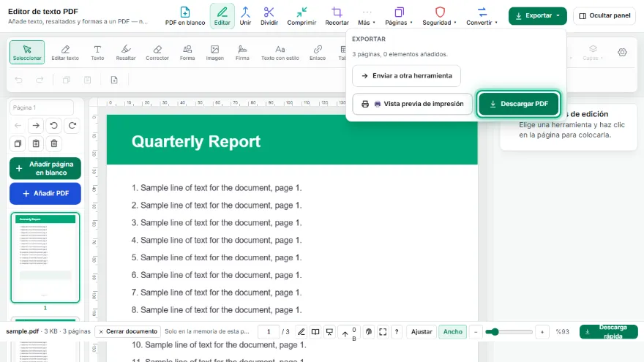Toggle Ocultar panel

[x=604, y=15]
